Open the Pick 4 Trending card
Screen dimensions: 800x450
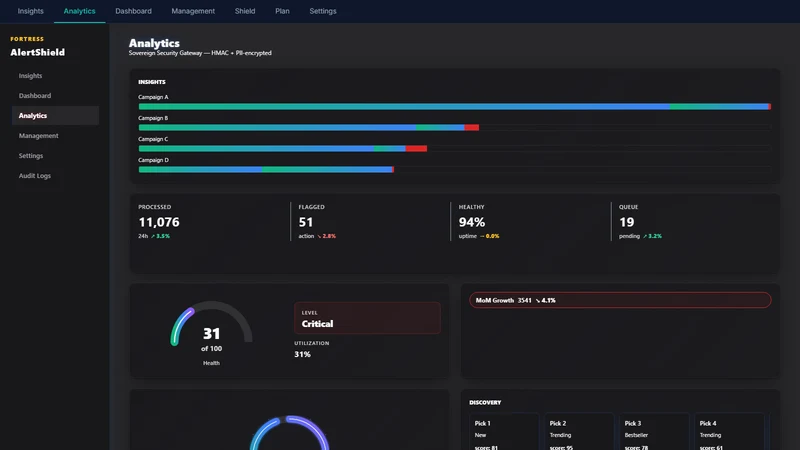[x=729, y=432]
